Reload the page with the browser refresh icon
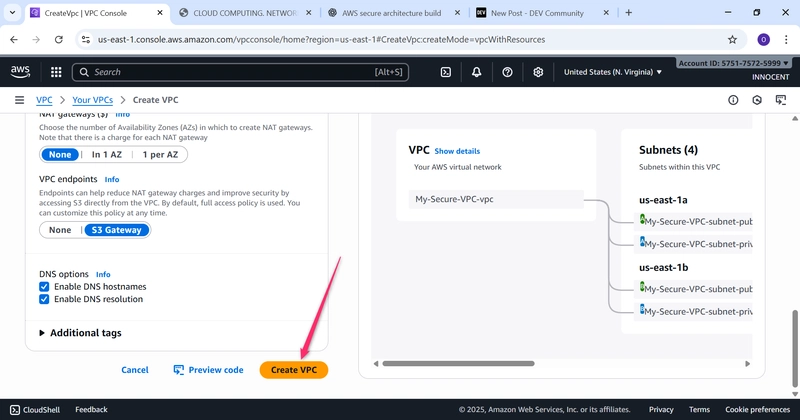 pyautogui.click(x=59, y=39)
